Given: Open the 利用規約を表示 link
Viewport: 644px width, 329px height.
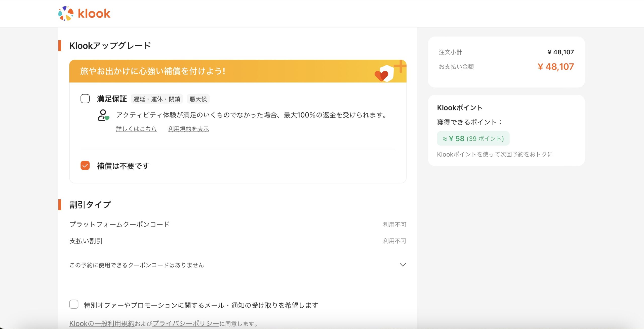Looking at the screenshot, I should coord(188,129).
